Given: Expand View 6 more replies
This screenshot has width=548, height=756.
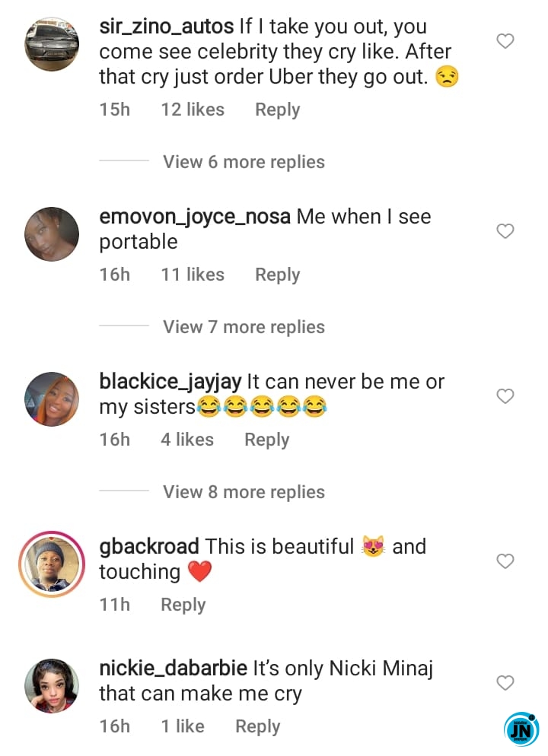Looking at the screenshot, I should click(x=244, y=162).
